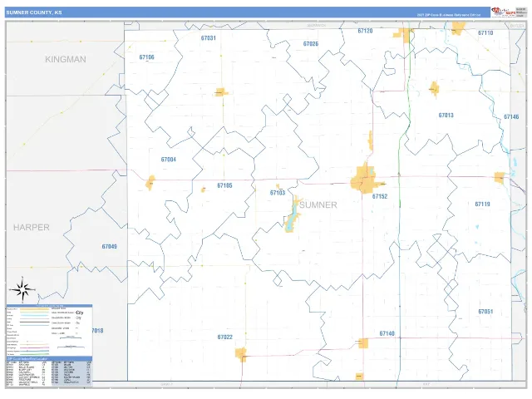Select ZIP code label 67146
Screen dimensions: 532x399
pyautogui.click(x=511, y=116)
